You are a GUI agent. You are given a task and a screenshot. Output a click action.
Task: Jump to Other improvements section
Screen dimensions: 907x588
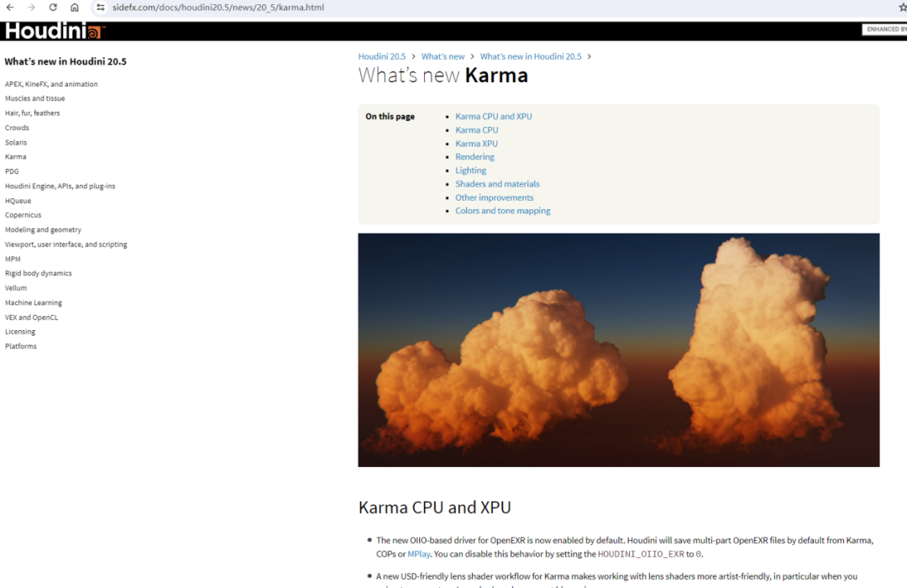494,197
